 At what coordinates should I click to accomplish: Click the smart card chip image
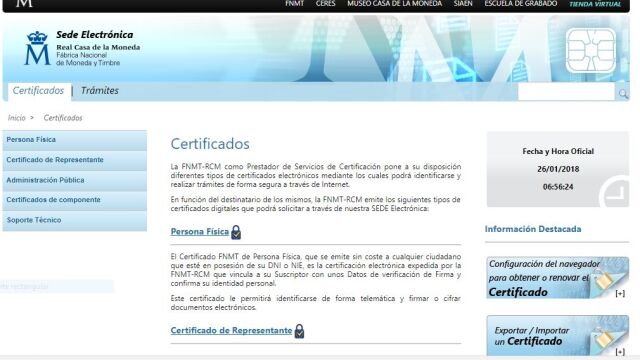tap(591, 51)
